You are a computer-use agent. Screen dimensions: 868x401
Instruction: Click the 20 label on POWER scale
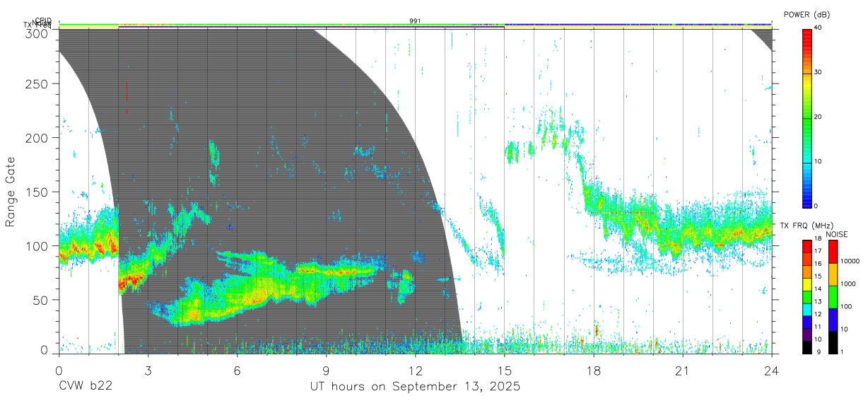point(818,117)
